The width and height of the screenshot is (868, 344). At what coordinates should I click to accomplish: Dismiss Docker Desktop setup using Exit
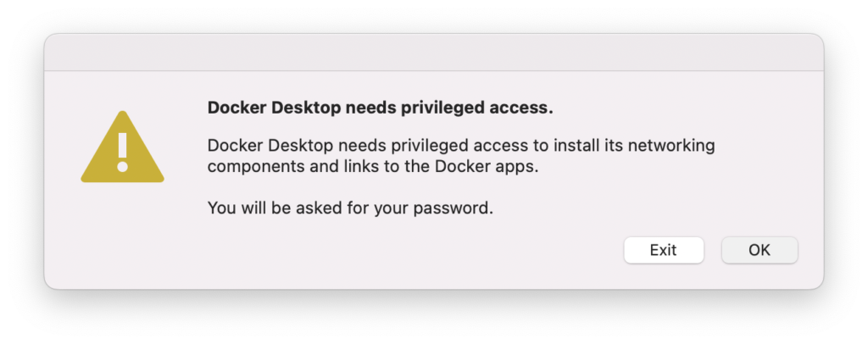[x=664, y=250]
